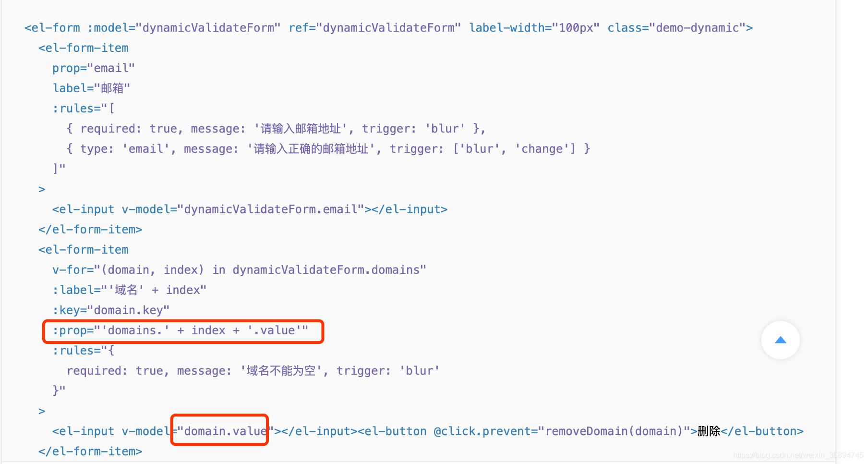Click the removeDomain(domain) click handler text

614,431
